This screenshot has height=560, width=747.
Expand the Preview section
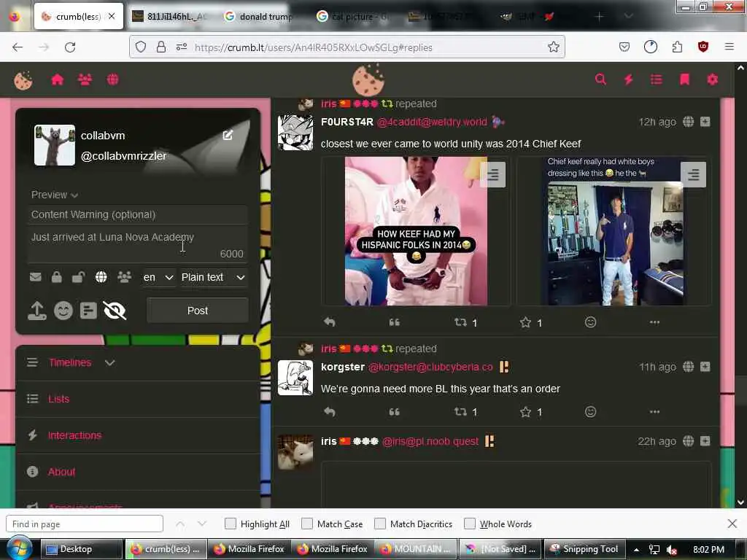point(54,195)
